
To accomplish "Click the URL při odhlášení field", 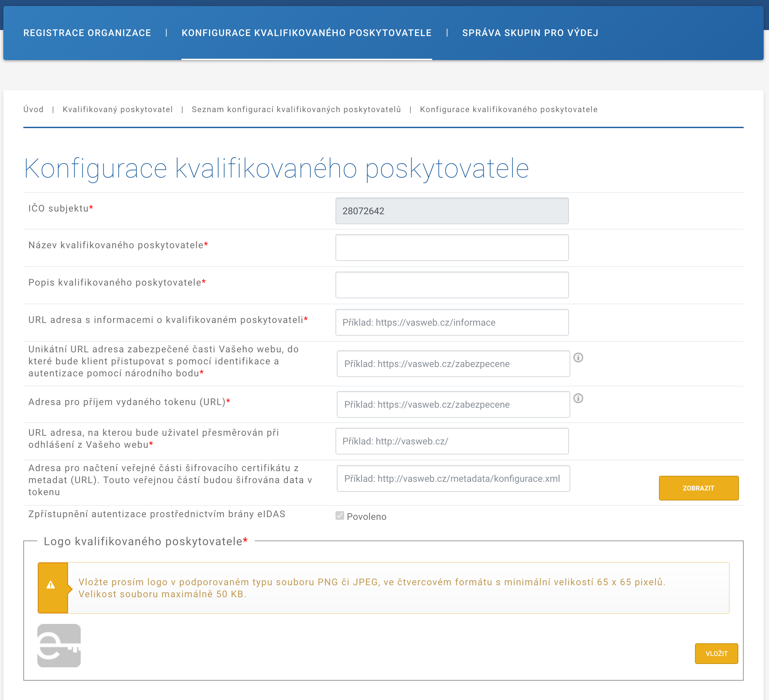I will point(452,441).
